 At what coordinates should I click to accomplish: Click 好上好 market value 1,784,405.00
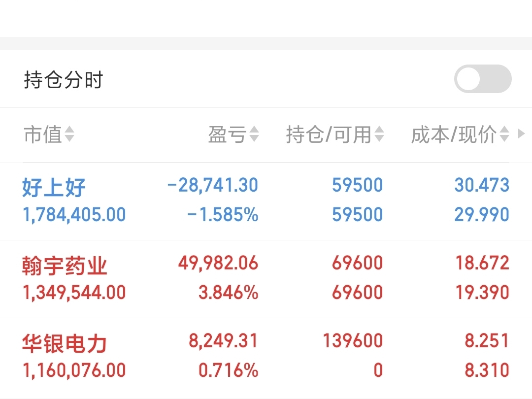pos(74,215)
